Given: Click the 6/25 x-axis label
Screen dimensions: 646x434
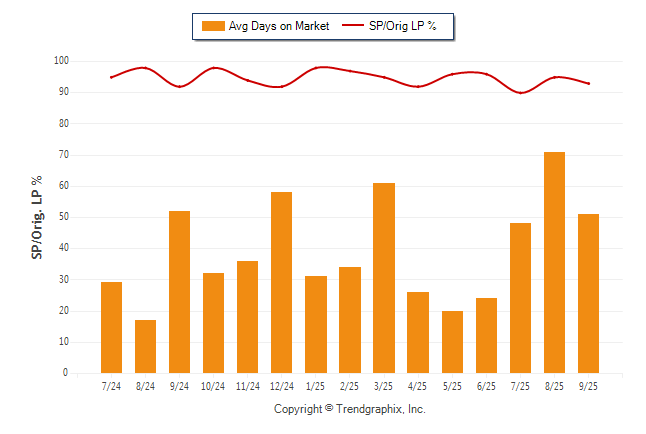Looking at the screenshot, I should pos(486,385).
